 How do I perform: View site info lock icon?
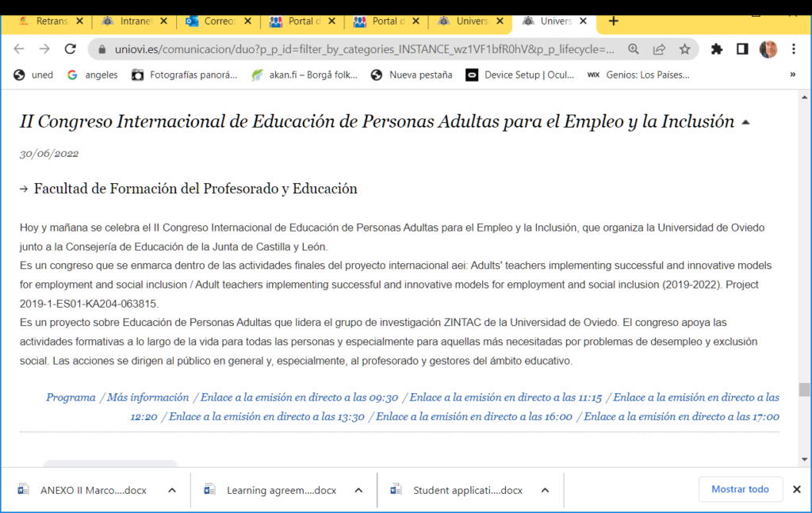tap(102, 50)
